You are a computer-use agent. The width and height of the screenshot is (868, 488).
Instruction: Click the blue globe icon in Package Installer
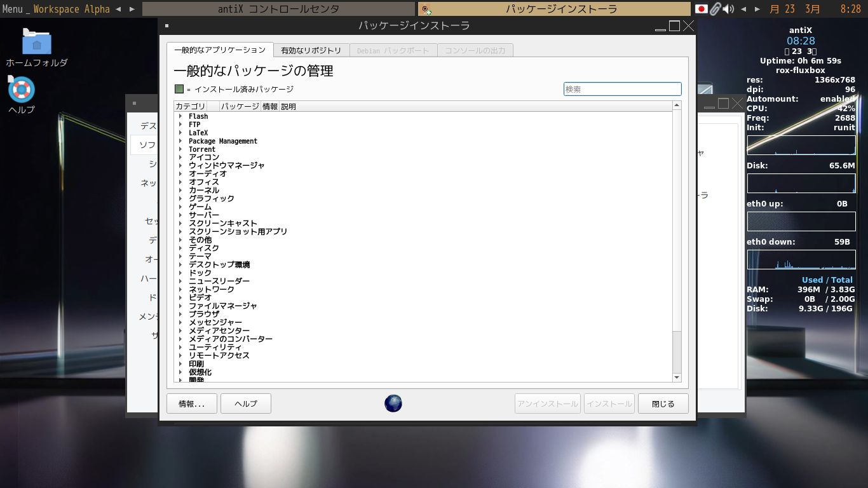393,403
